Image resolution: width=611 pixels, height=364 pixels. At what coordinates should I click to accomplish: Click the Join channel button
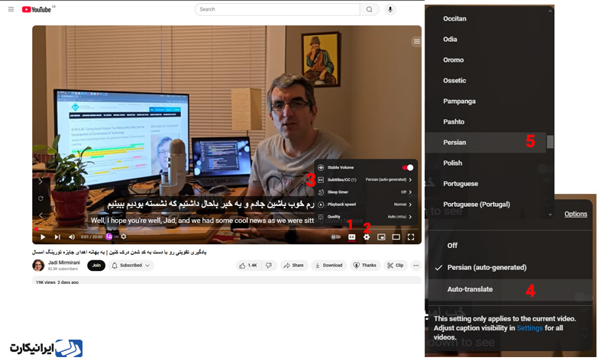[x=96, y=266]
